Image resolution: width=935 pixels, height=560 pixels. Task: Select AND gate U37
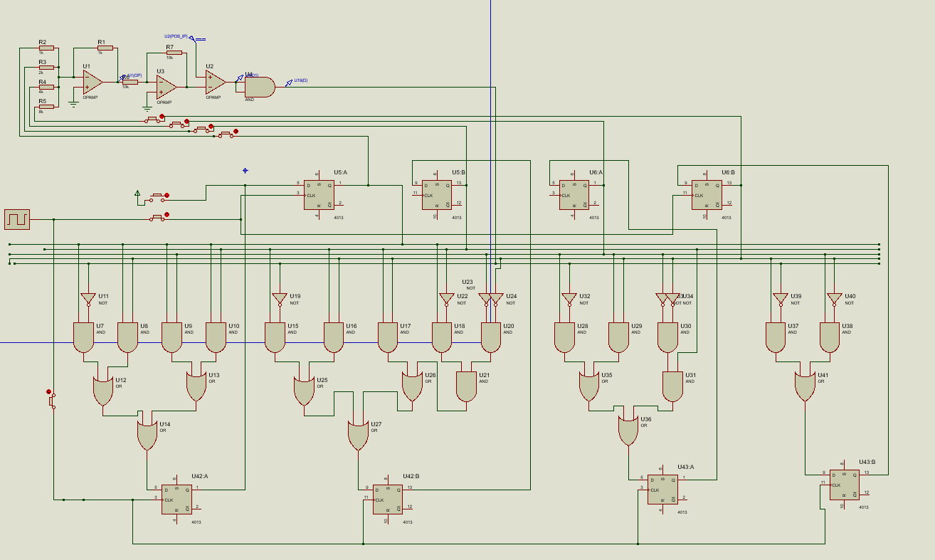776,337
